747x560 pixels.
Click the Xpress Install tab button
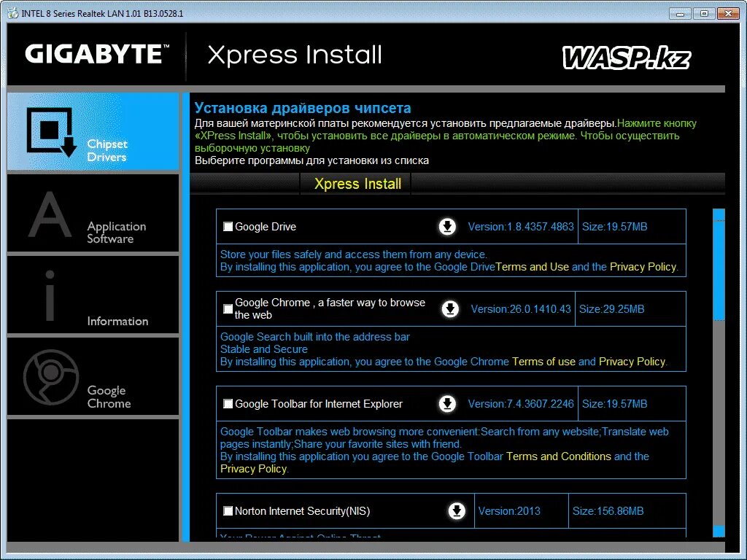(357, 184)
